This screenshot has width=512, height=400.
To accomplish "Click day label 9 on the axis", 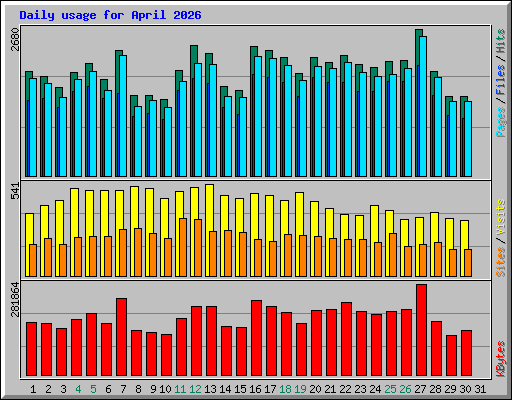I will pos(153,389).
